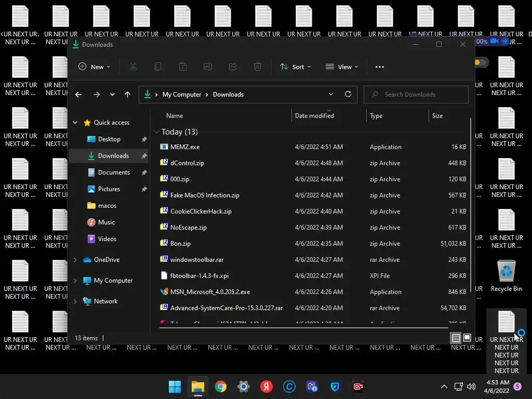Go back with the left arrow
The height and width of the screenshot is (399, 532).
[x=78, y=95]
